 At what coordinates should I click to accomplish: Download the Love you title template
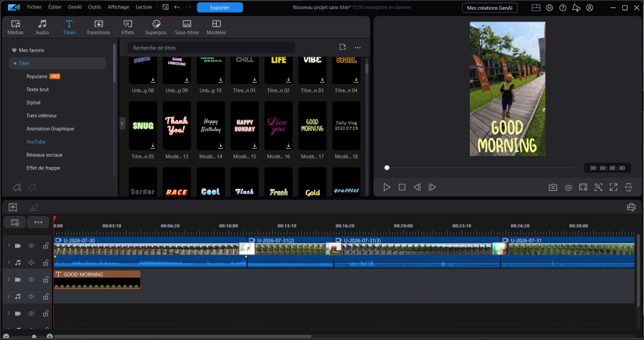pos(288,146)
